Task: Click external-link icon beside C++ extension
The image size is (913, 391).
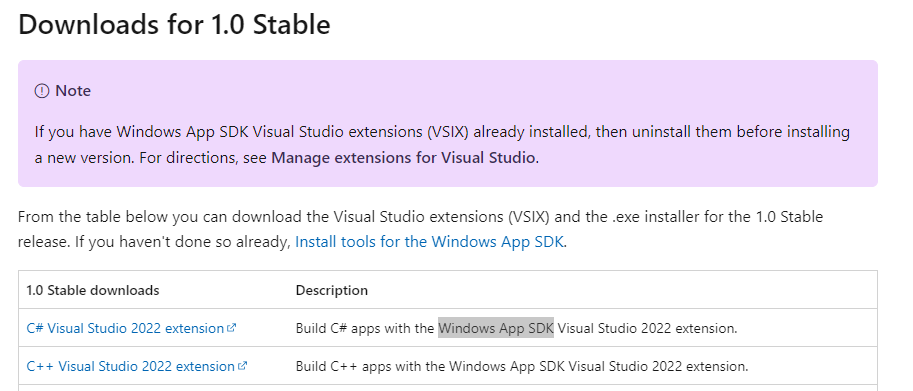Action: 242,366
